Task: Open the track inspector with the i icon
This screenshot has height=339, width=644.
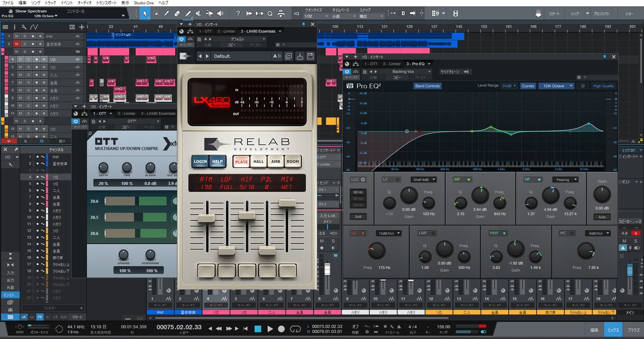Action: tap(14, 26)
